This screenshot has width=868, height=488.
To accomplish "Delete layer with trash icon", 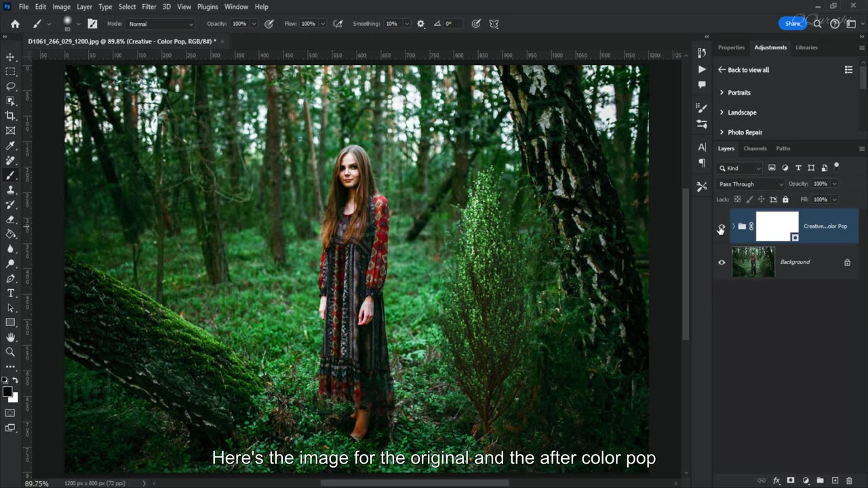I will (x=849, y=481).
